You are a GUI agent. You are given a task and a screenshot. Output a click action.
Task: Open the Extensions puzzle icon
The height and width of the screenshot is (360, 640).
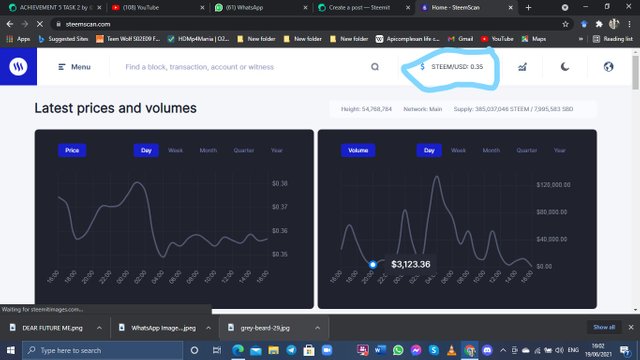[x=599, y=24]
